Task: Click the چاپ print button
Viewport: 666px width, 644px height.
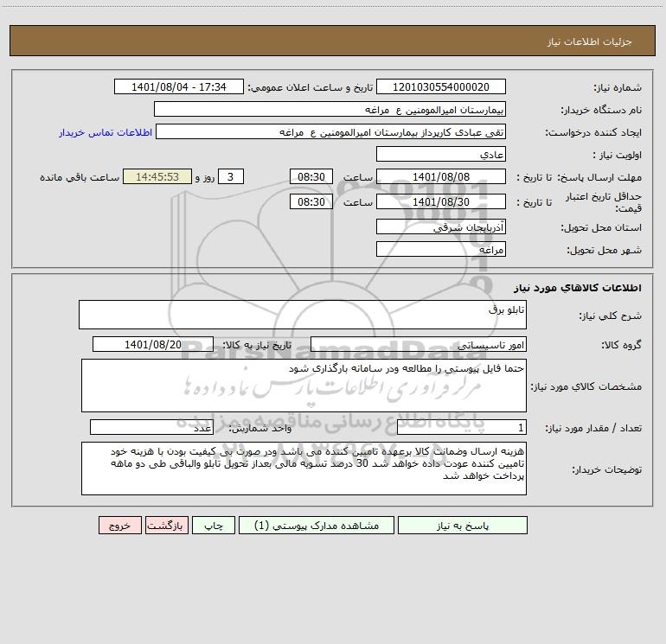Action: [214, 525]
